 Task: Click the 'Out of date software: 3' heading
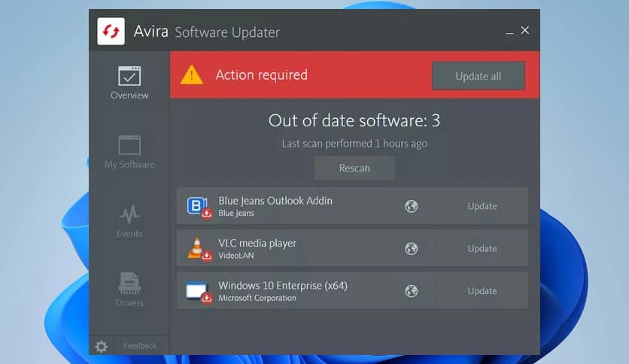tap(354, 120)
